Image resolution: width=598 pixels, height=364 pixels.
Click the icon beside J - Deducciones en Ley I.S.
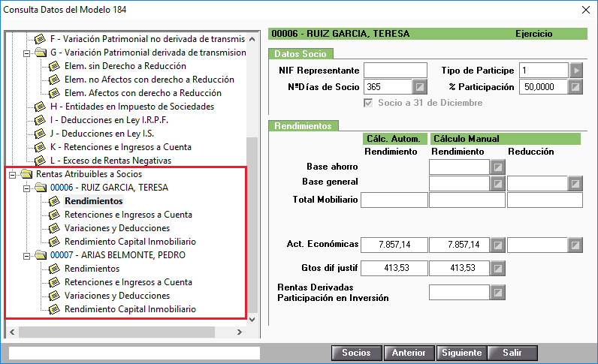(x=40, y=134)
